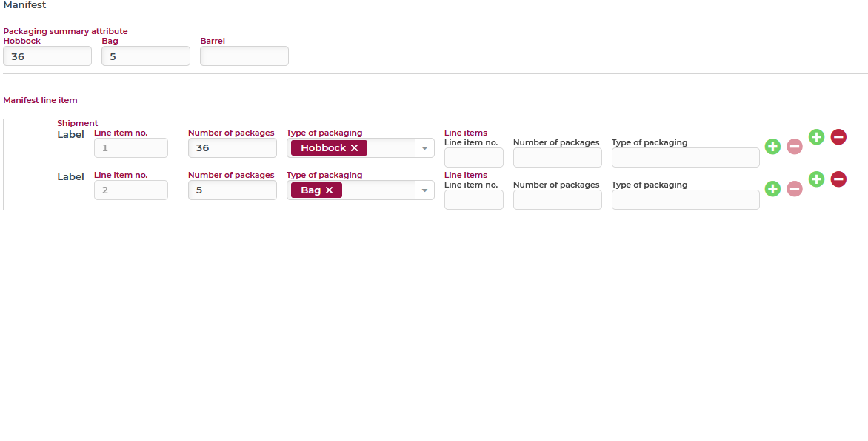868x441 pixels.
Task: Focus Number of packages field showing 36
Action: (233, 148)
